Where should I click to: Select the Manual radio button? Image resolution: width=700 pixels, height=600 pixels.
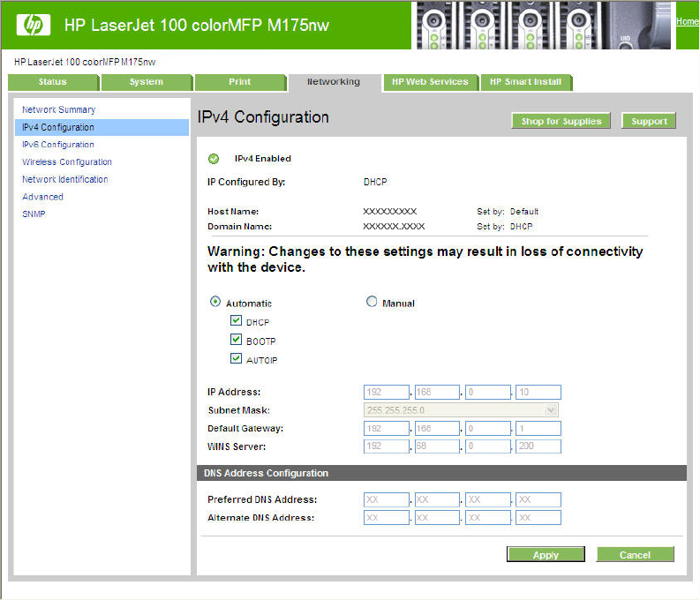(372, 302)
